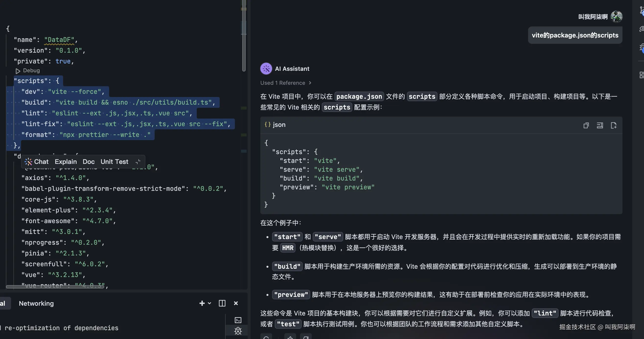Click the collapse icon in AI popup toolbar
The height and width of the screenshot is (339, 644).
coord(138,162)
